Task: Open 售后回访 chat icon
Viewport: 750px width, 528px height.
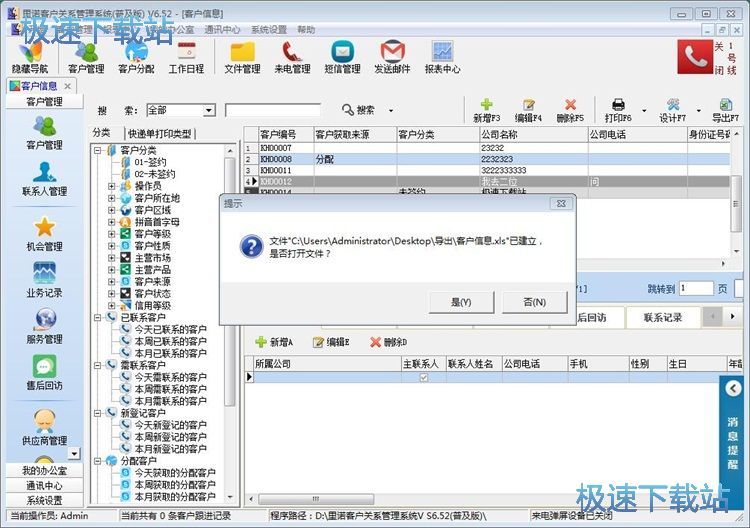Action: (44, 373)
